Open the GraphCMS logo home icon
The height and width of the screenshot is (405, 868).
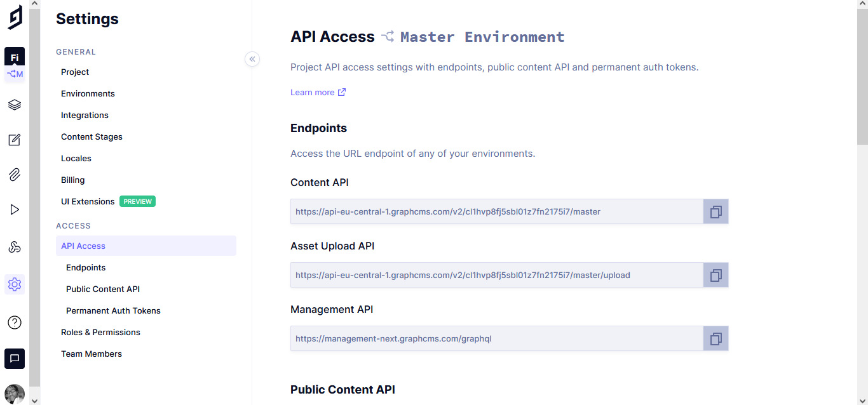(15, 17)
